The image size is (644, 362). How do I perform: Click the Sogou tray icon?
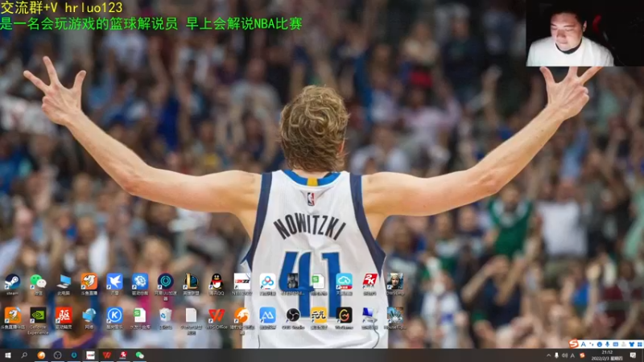[582, 356]
